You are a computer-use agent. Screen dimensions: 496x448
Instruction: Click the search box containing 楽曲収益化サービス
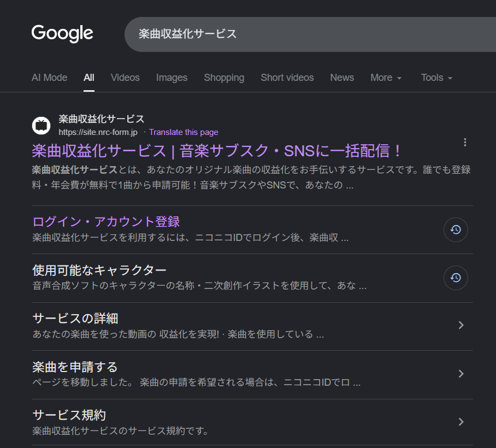(x=310, y=34)
